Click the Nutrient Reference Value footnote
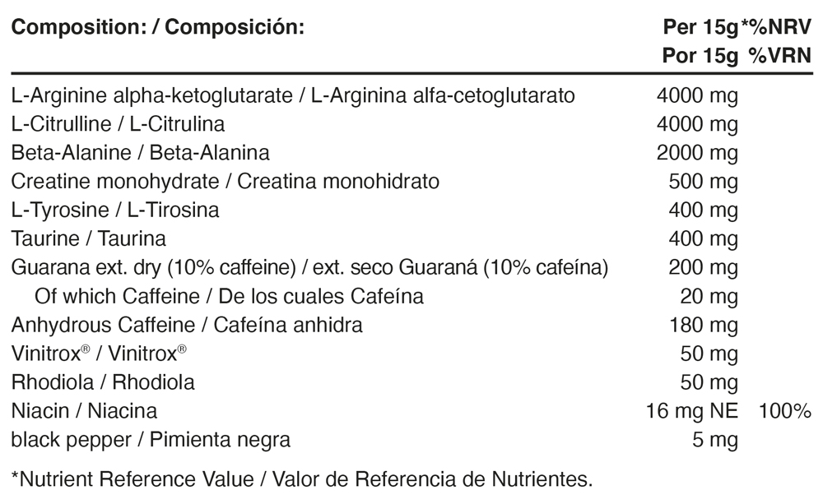This screenshot has height=504, width=823. click(x=301, y=478)
